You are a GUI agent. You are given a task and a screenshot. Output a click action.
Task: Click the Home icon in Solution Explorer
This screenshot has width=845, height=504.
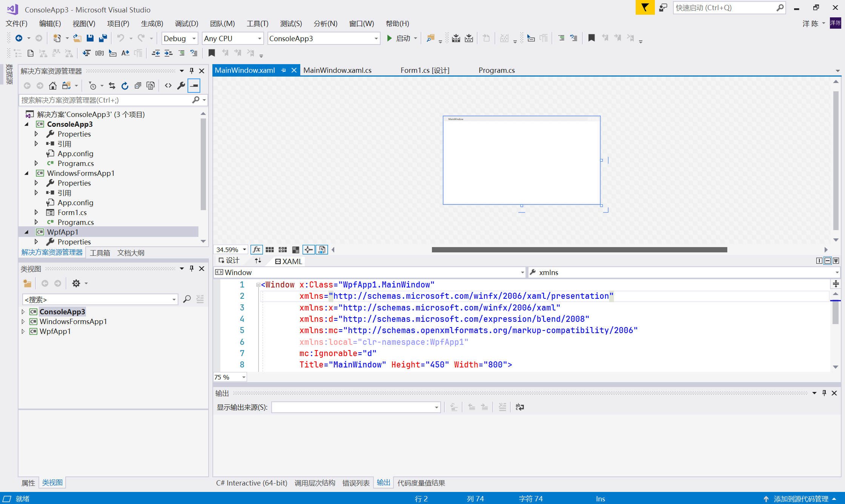53,86
